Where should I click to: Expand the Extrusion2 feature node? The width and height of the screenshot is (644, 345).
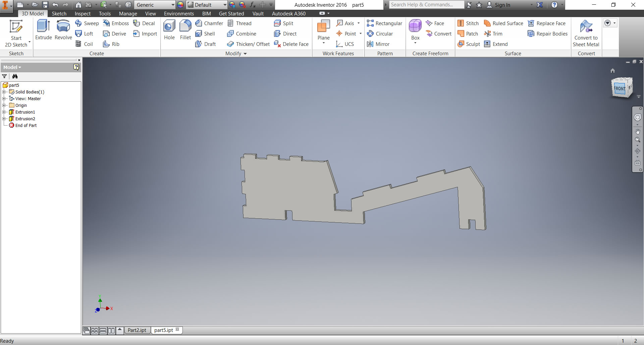click(4, 119)
